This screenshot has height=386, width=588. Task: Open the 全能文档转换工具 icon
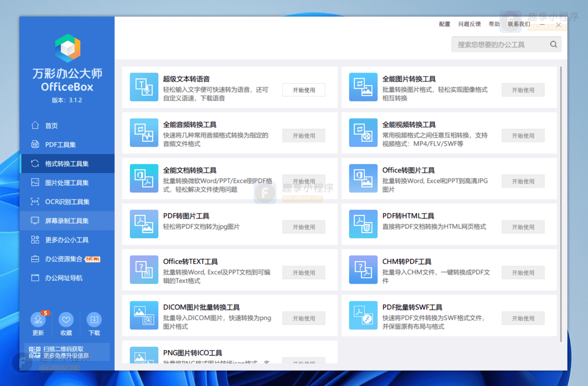click(x=144, y=178)
